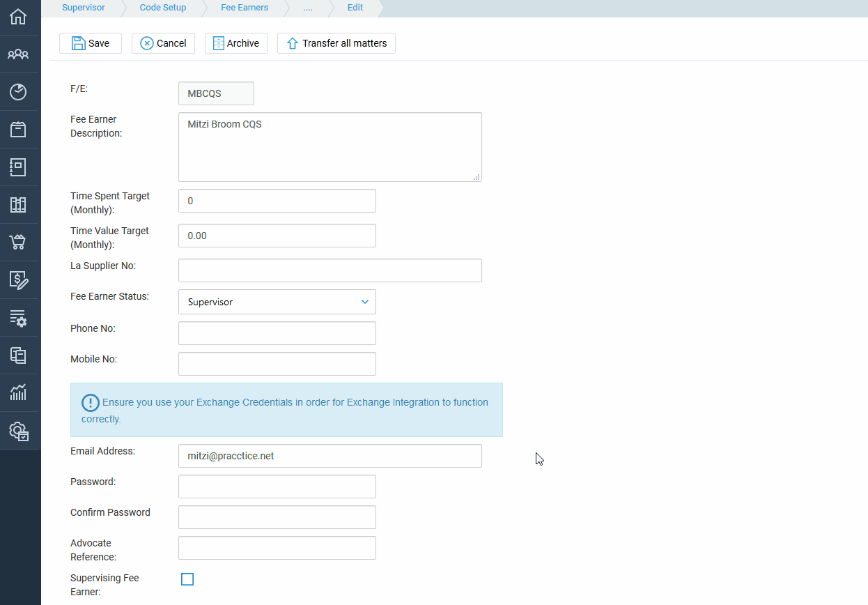Click the Advocate Reference field
This screenshot has width=868, height=605.
(277, 548)
